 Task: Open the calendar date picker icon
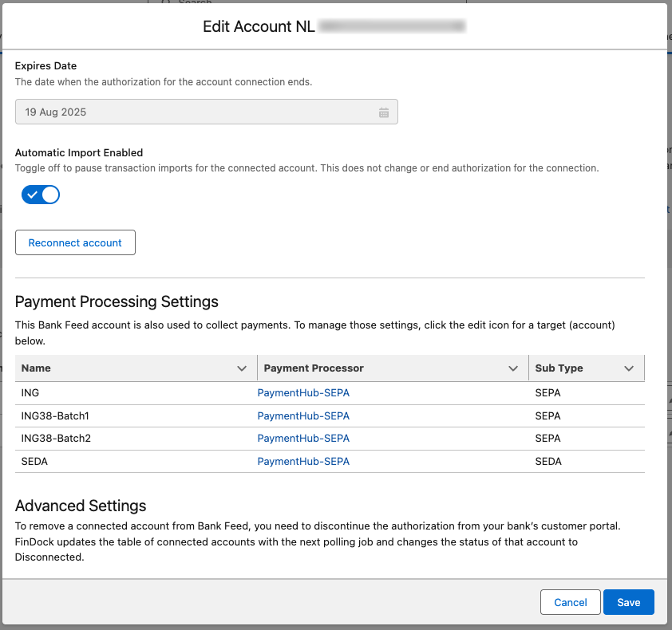pos(384,112)
